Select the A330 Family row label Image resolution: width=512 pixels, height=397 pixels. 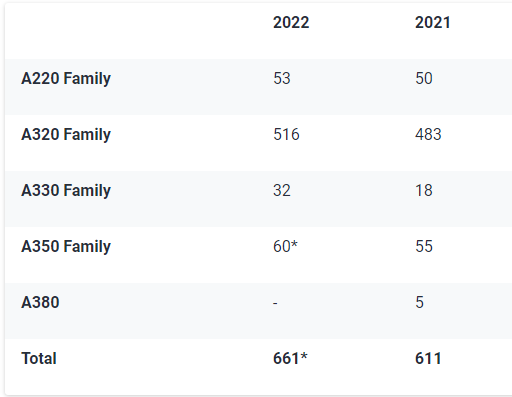(x=66, y=191)
